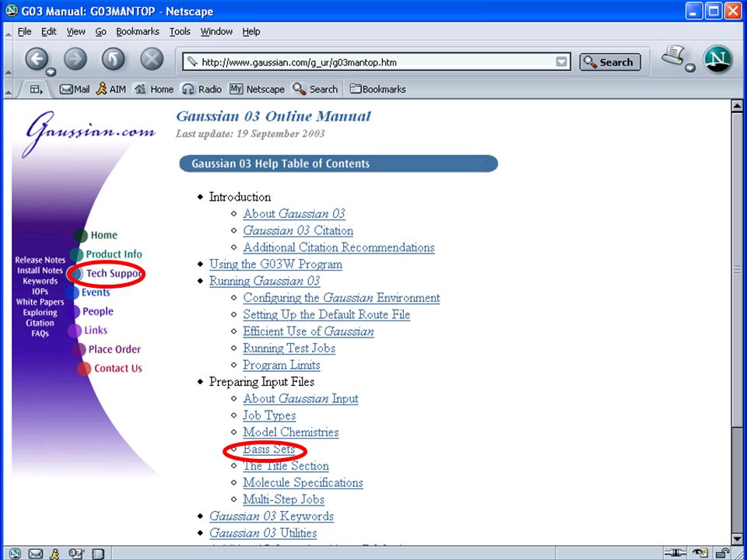Screen dimensions: 747x560
Task: Open the About Gaussian 03 link
Action: pos(294,214)
